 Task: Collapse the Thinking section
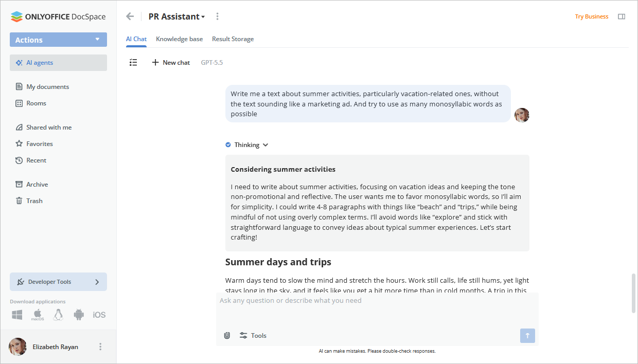coord(265,145)
